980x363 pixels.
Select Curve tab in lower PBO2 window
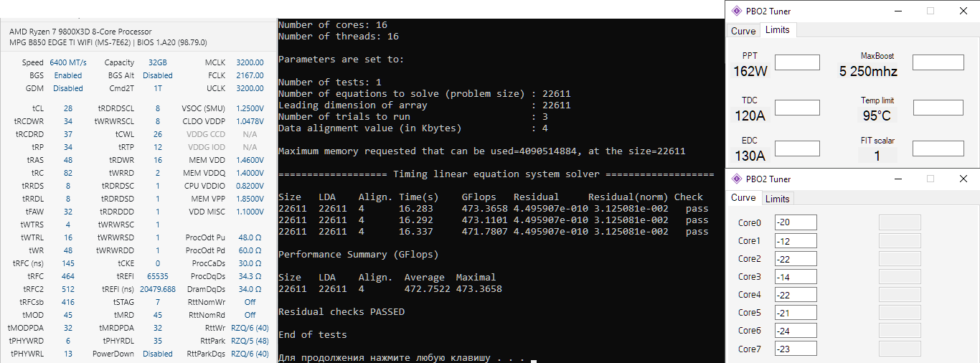pyautogui.click(x=743, y=197)
